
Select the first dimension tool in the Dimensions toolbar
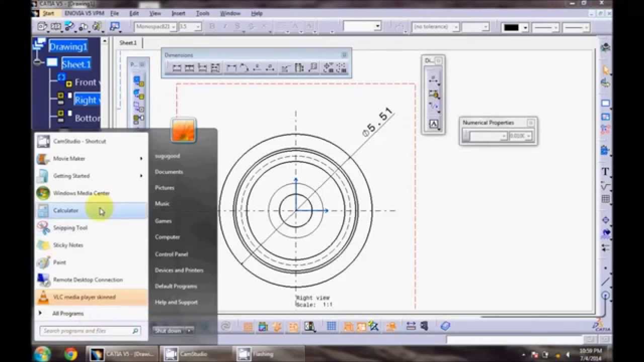click(177, 68)
